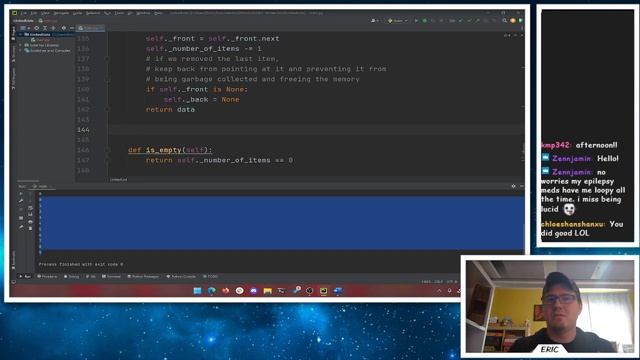
Task: Collapse the LinkedLists project root
Action: point(20,35)
